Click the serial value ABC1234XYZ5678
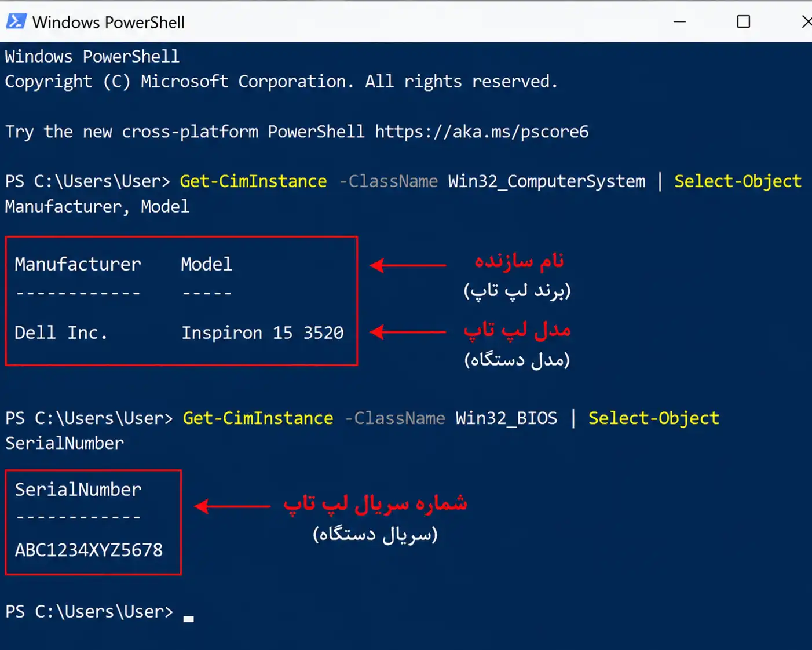Screen dimensions: 812x650 point(89,550)
